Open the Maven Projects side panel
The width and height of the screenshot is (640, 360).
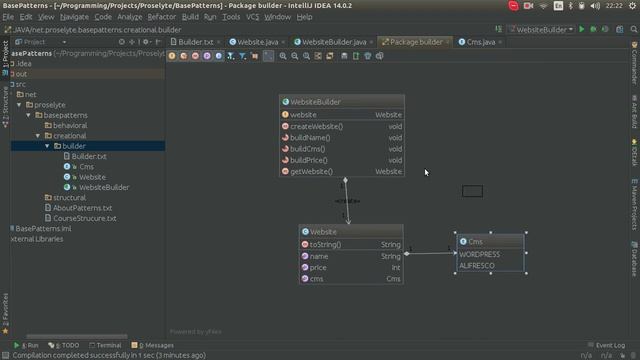pos(635,204)
